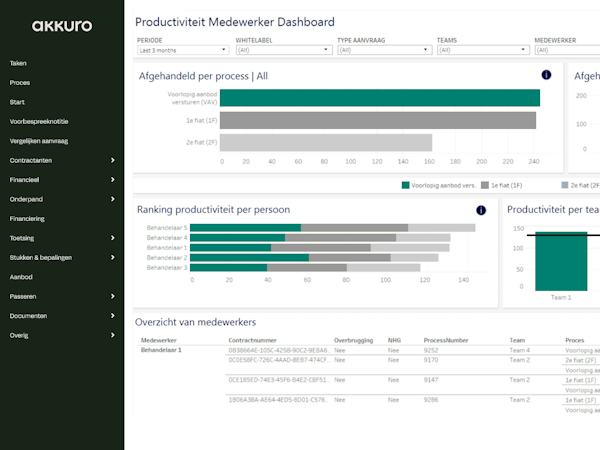Click the info icon for Ranking productiviteit

(481, 210)
